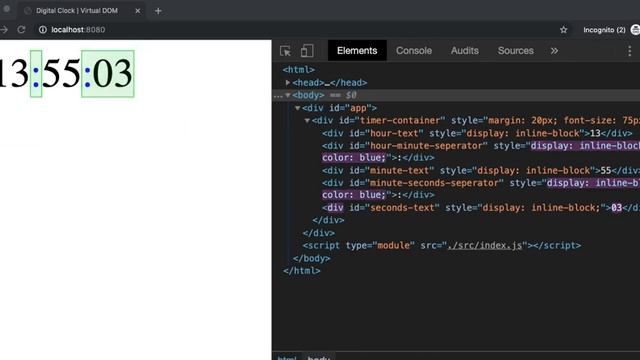Image resolution: width=640 pixels, height=360 pixels.
Task: Open the DevTools three-dot menu
Action: click(x=629, y=51)
